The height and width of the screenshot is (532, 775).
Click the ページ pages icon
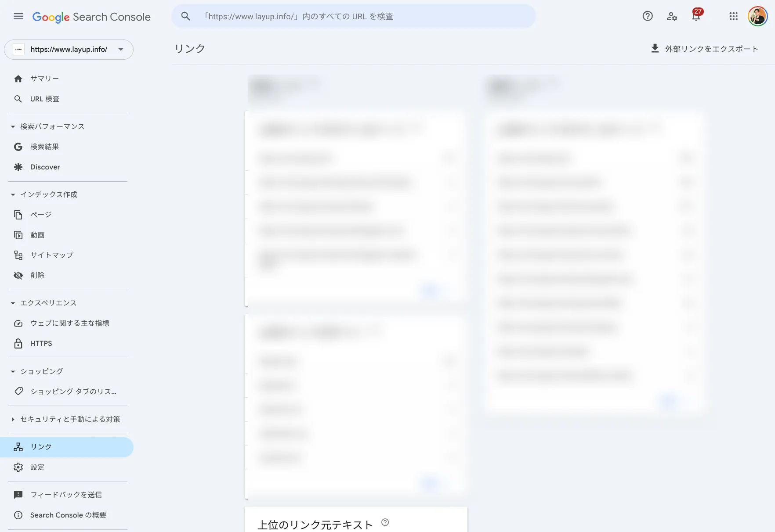(18, 215)
